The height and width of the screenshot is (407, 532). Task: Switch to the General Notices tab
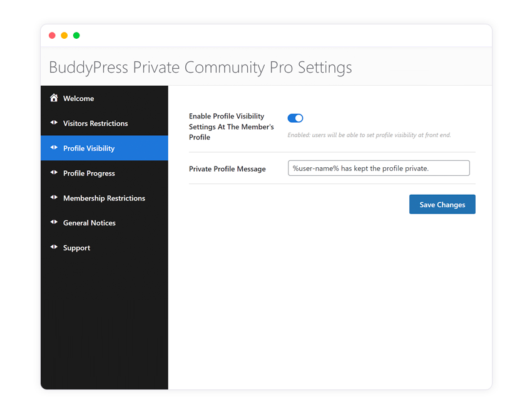pos(105,223)
